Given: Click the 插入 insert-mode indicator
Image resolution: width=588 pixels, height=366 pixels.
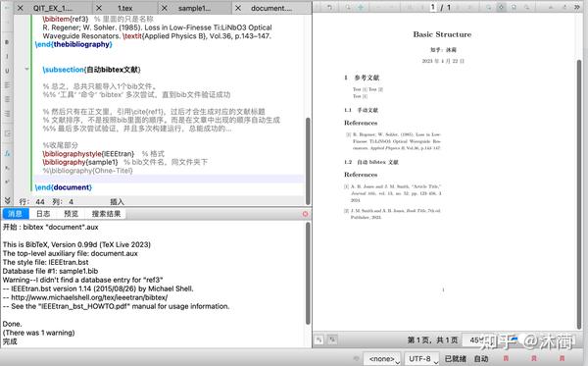Looking at the screenshot, I should [x=117, y=201].
